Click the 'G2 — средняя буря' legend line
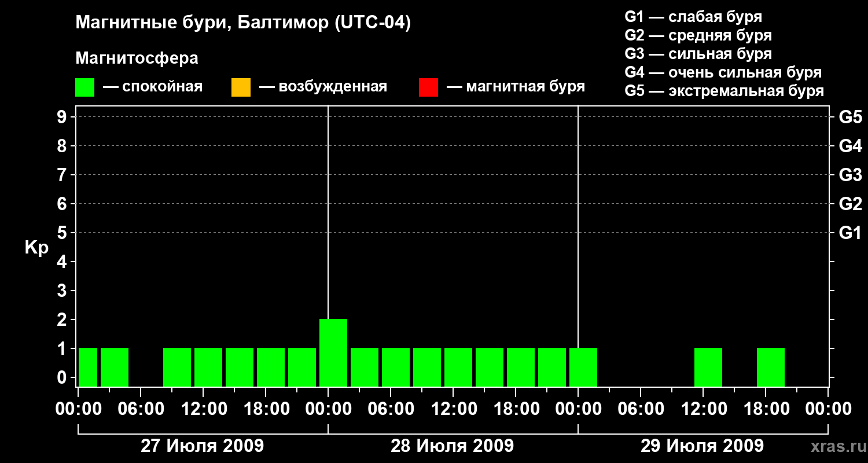 [x=698, y=35]
